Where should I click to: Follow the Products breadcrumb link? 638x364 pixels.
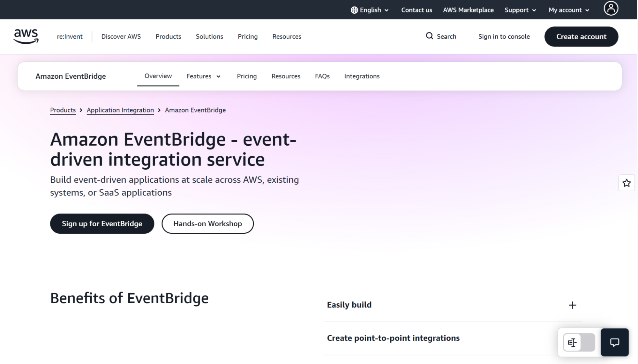click(x=63, y=110)
